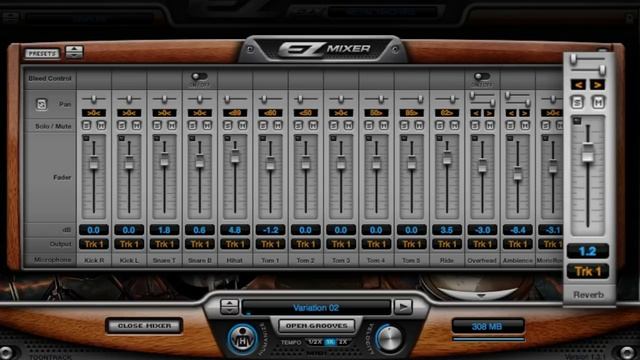Click the Open Grooves button

(x=317, y=326)
